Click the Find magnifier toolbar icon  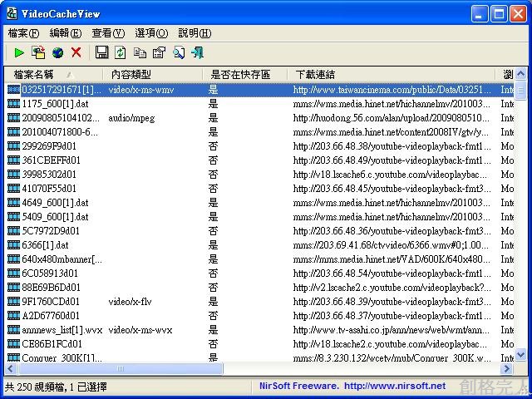click(x=179, y=52)
